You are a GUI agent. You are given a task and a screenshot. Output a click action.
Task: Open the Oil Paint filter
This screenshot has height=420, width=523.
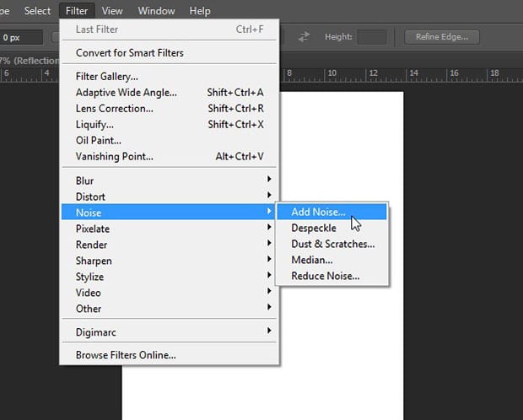coord(169,141)
